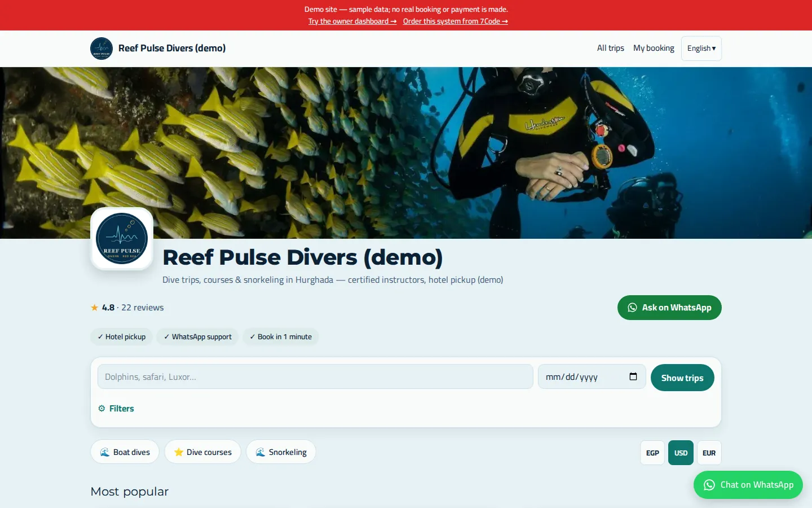Follow the Try the owner dashboard link
The width and height of the screenshot is (812, 508).
coord(352,21)
